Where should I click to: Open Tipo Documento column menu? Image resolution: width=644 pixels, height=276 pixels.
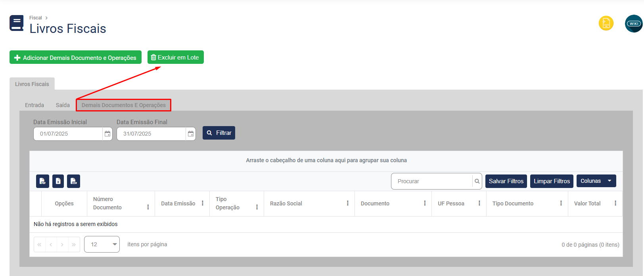tap(561, 203)
